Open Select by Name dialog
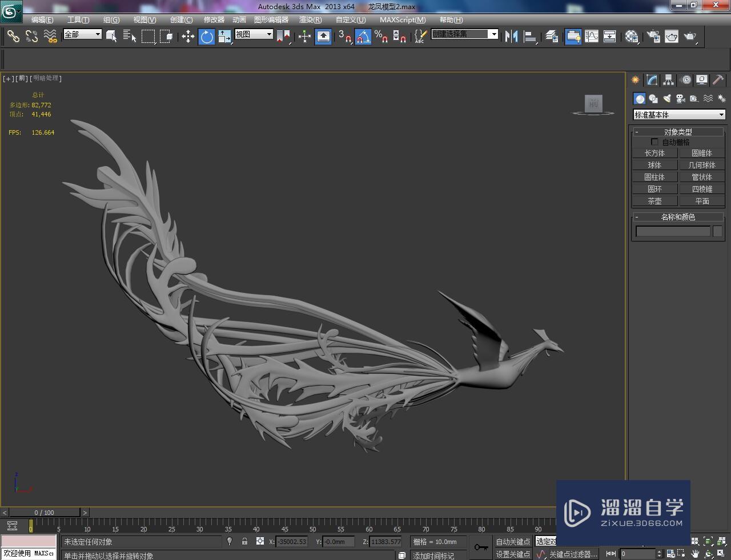Viewport: 731px width, 560px height. tap(130, 37)
